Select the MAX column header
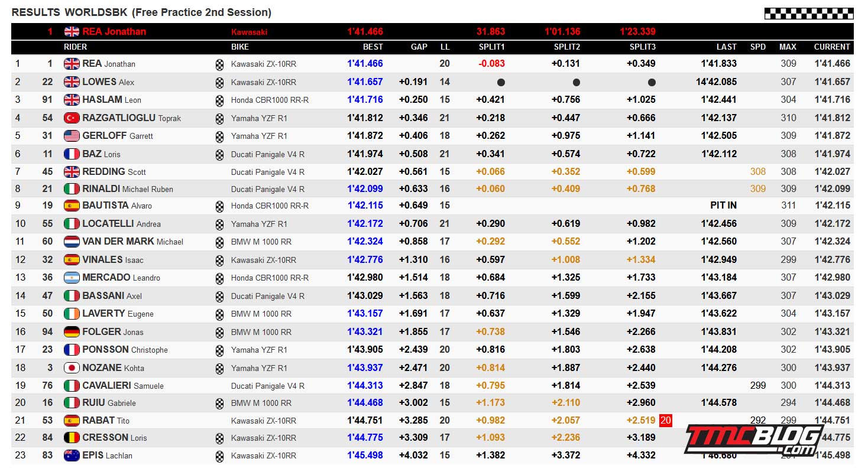Image resolution: width=868 pixels, height=475 pixels. click(788, 47)
